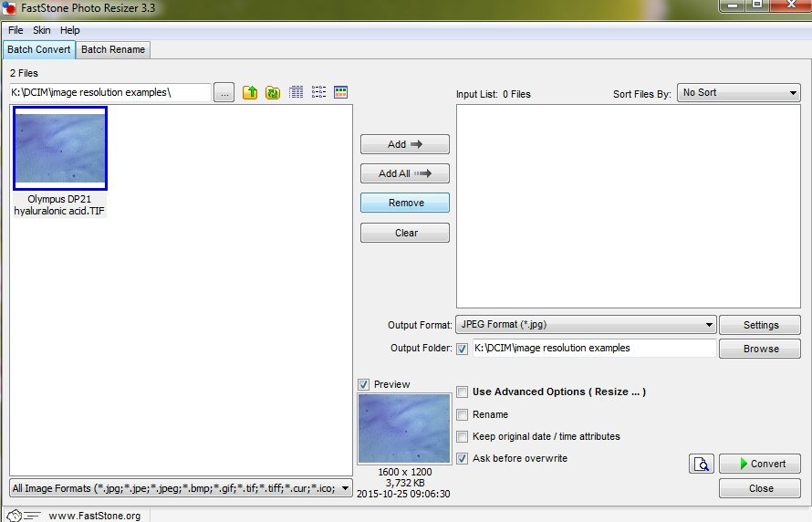The height and width of the screenshot is (522, 812).
Task: Uncheck Ask before overwrite
Action: pos(463,458)
